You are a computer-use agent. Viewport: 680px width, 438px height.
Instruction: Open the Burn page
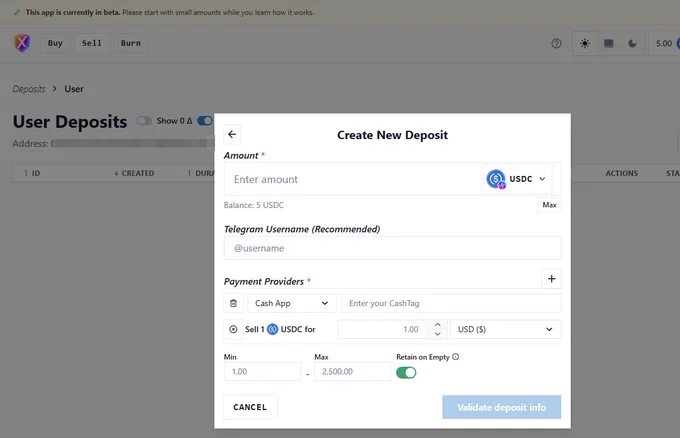(131, 43)
